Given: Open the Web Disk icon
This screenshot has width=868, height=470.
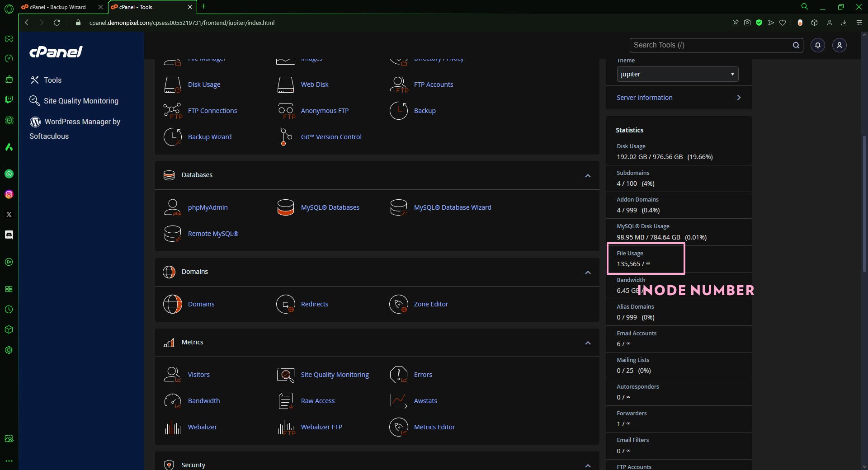Looking at the screenshot, I should pos(285,85).
